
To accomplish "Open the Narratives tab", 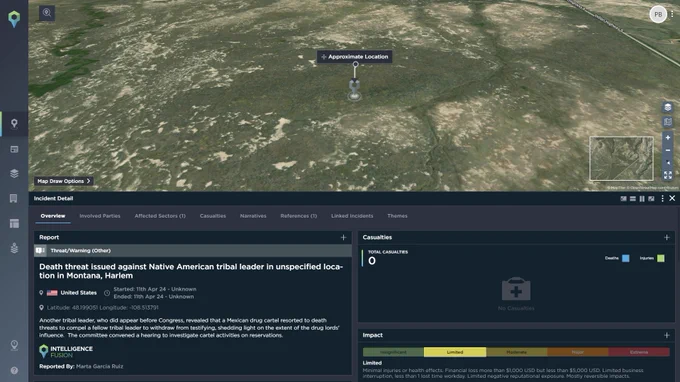I will (253, 216).
